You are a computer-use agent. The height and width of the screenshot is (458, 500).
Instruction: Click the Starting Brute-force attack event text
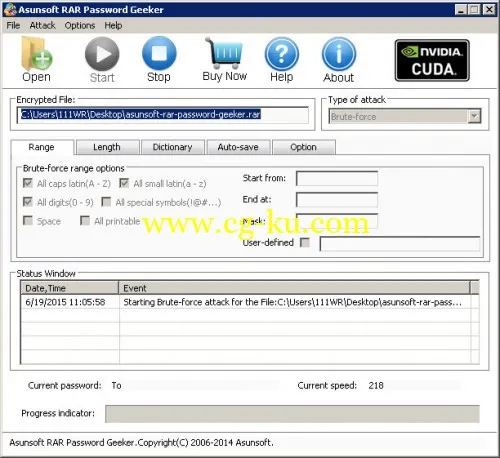(292, 302)
